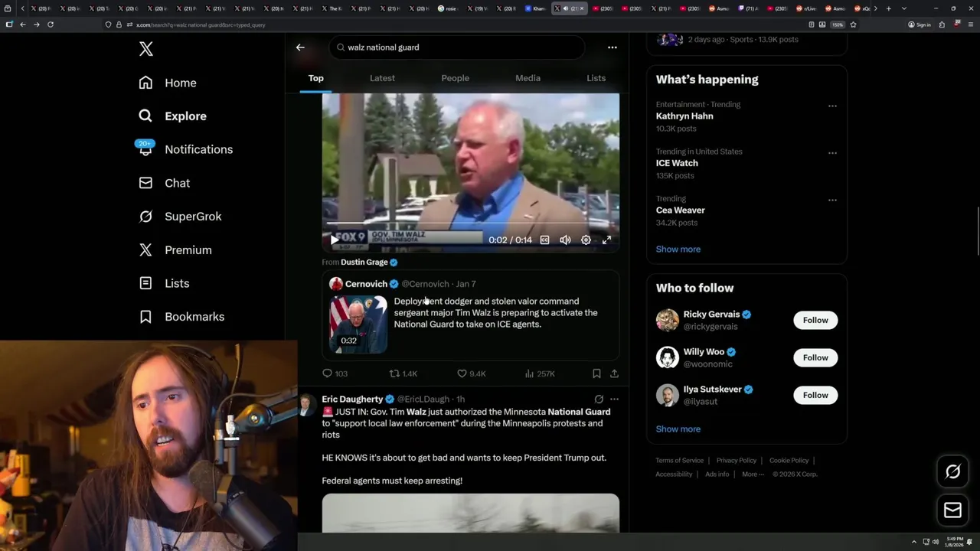Image resolution: width=980 pixels, height=551 pixels.
Task: Open Privacy Policy link
Action: tap(736, 461)
